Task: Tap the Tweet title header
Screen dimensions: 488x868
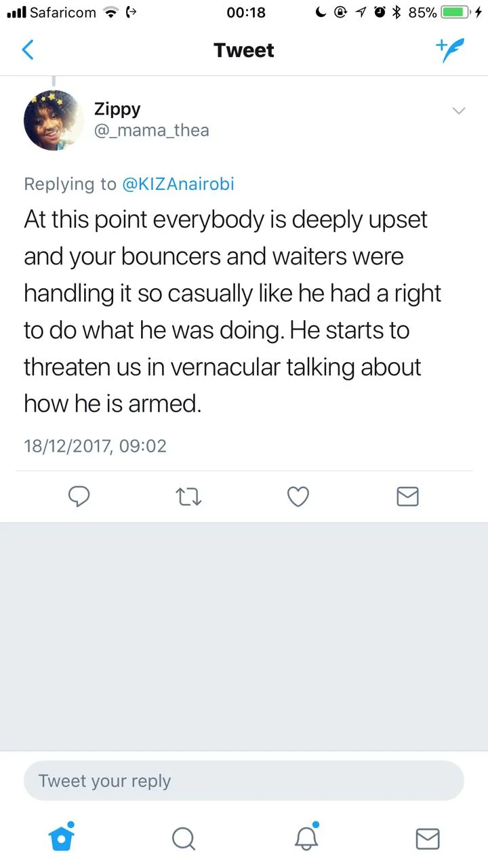Action: pos(244,50)
